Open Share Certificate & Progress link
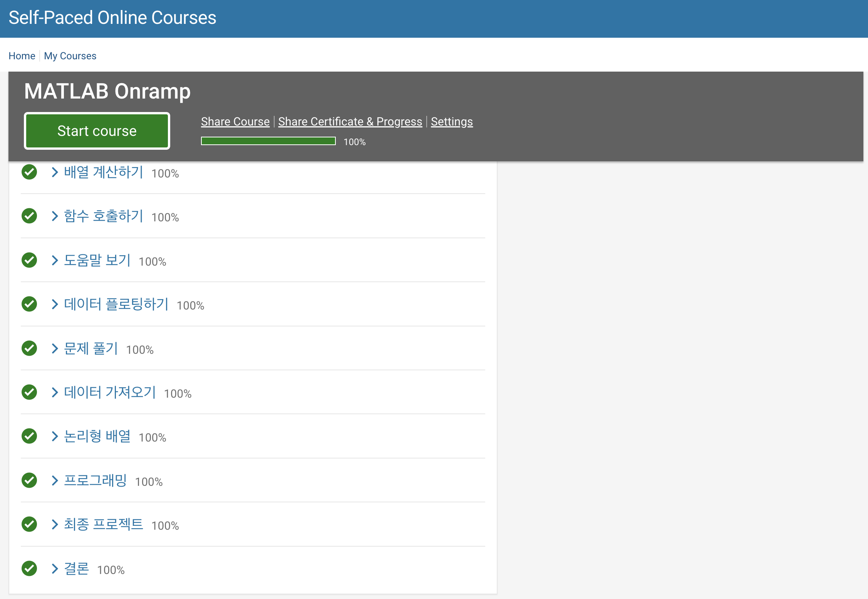The image size is (868, 599). [350, 122]
